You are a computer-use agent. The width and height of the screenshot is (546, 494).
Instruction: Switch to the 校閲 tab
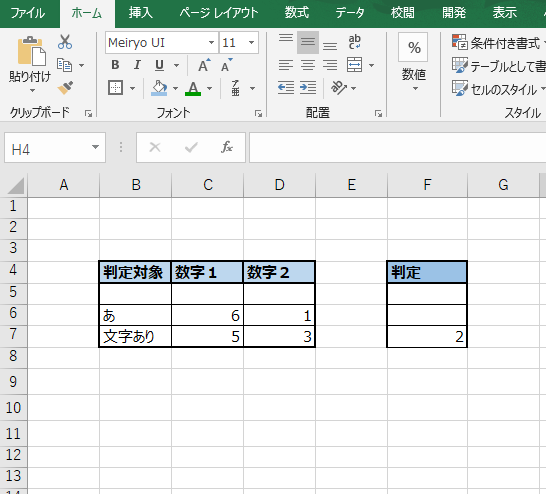click(x=403, y=13)
